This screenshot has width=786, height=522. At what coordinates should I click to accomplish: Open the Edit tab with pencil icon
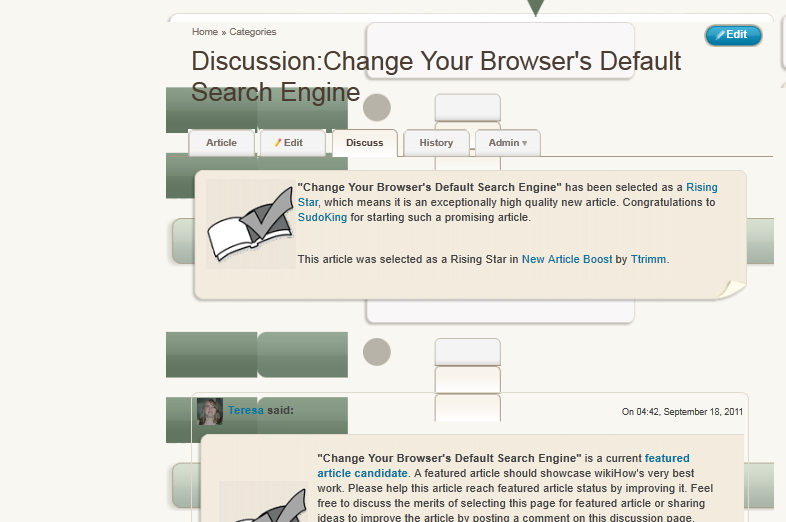(293, 143)
